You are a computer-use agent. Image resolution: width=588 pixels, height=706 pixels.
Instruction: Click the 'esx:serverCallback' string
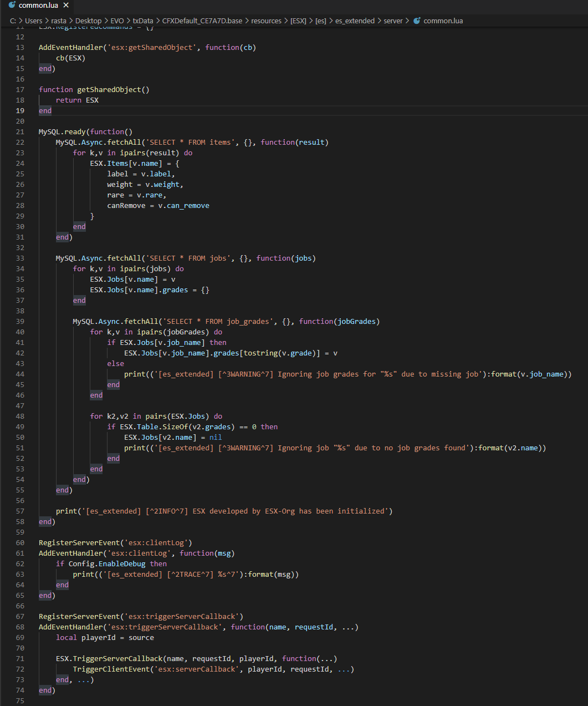pyautogui.click(x=197, y=669)
